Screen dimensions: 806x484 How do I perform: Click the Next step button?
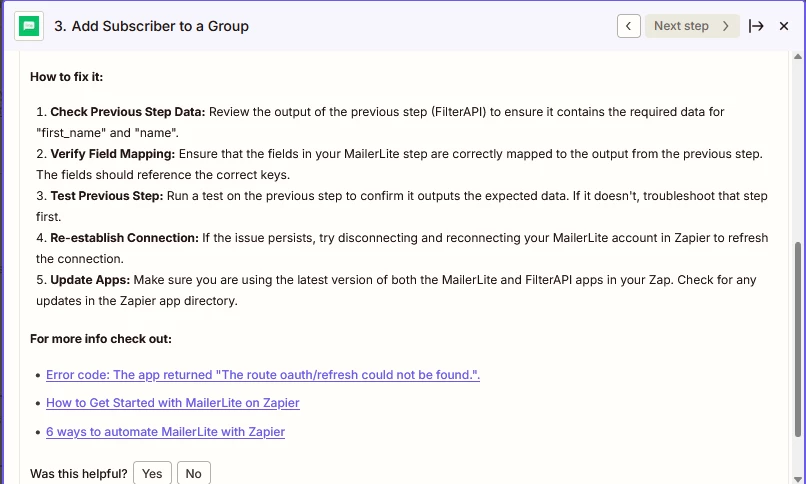692,26
